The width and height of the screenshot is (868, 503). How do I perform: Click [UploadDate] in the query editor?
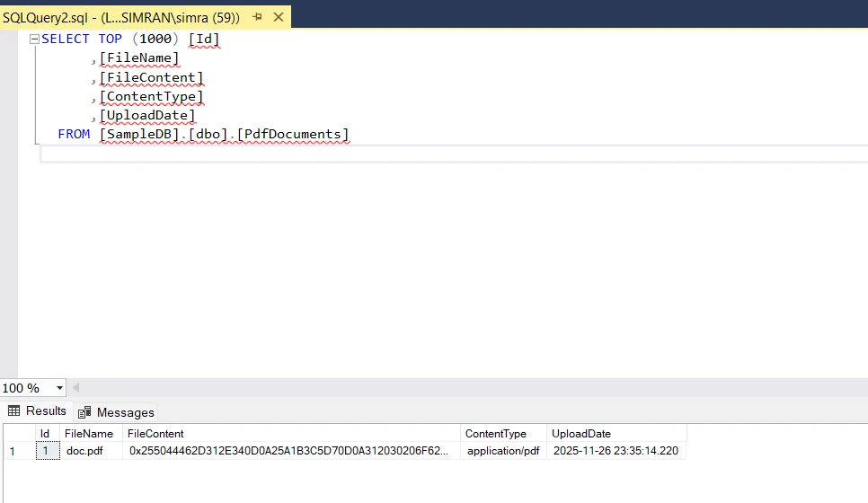pyautogui.click(x=147, y=115)
